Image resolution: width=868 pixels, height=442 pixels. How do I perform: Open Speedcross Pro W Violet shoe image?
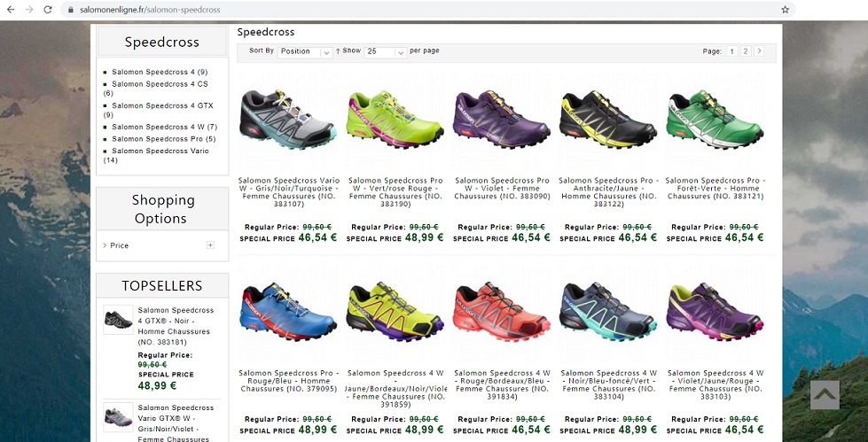tap(502, 120)
